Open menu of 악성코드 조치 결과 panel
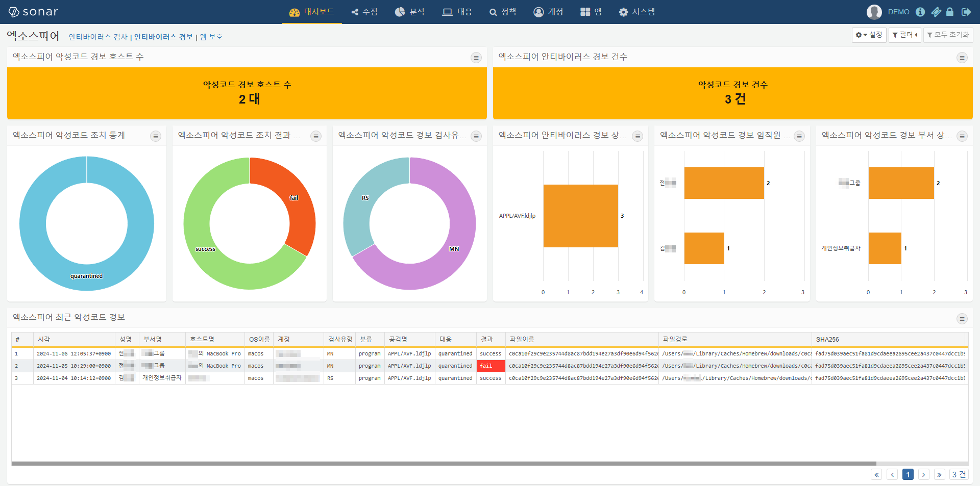 click(x=316, y=136)
